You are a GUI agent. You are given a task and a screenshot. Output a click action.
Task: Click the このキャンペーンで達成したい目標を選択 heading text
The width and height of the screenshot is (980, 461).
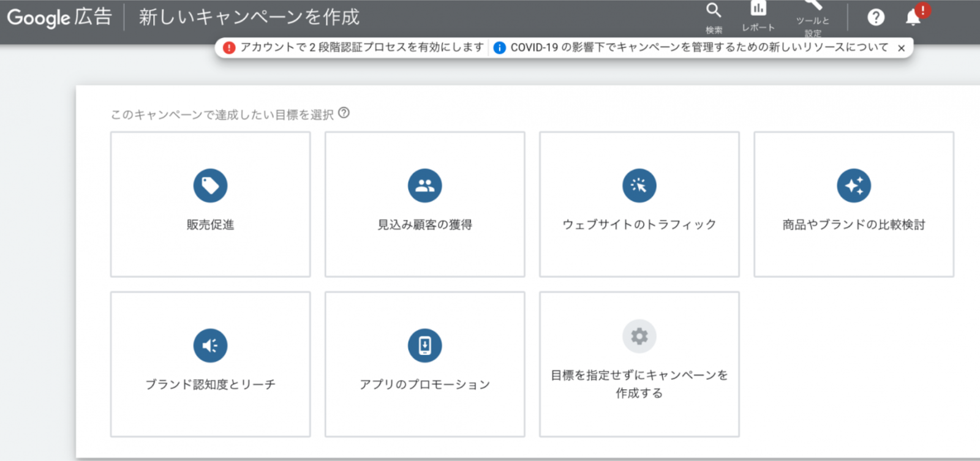tap(222, 114)
